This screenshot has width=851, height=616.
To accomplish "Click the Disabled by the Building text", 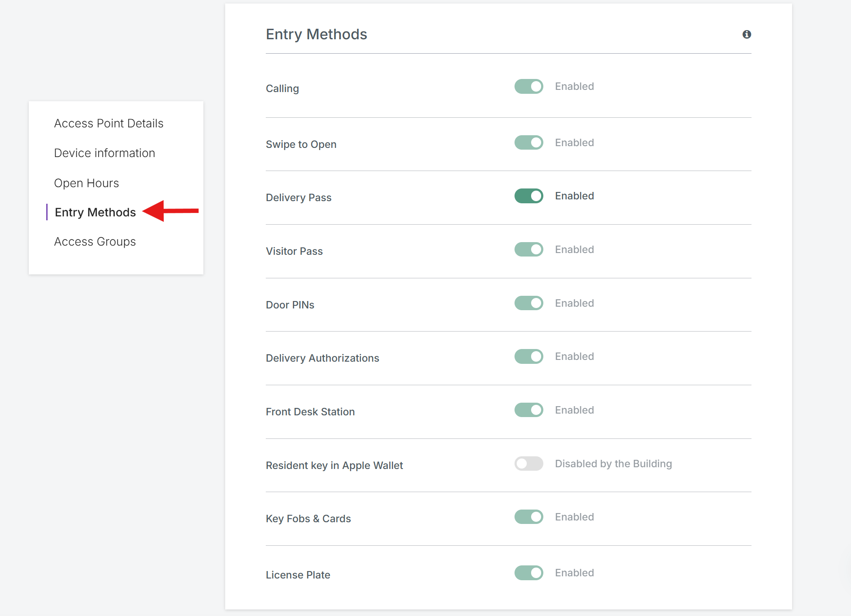I will click(x=613, y=464).
